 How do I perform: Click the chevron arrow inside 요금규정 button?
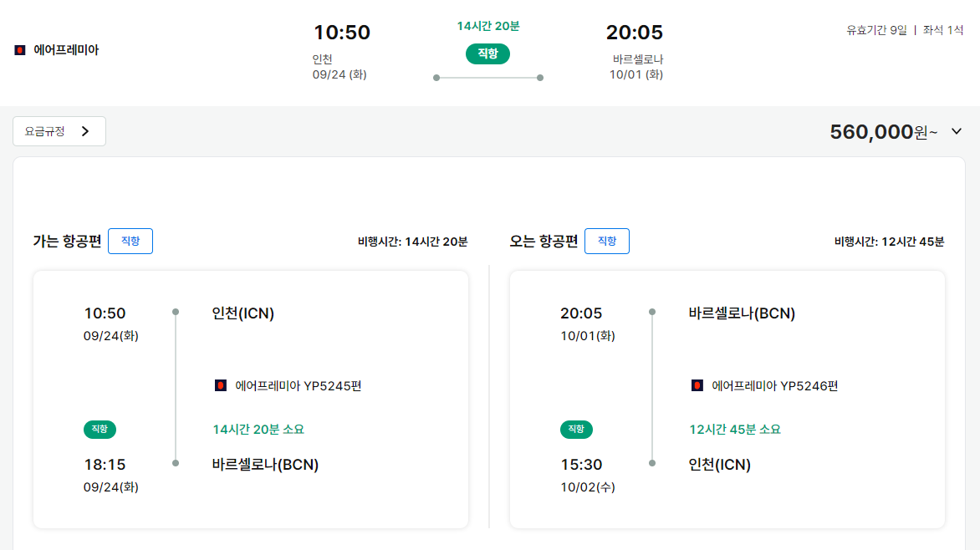point(85,131)
